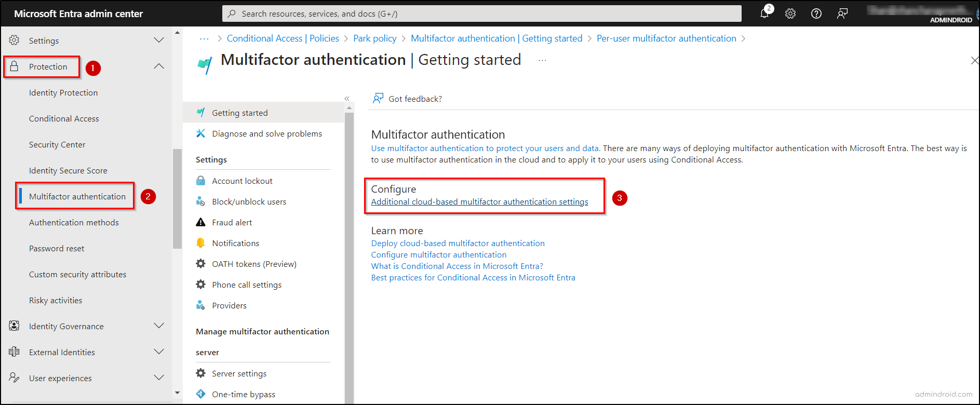Viewport: 980px width, 405px height.
Task: Click the OATH tokens gear icon
Action: point(200,264)
